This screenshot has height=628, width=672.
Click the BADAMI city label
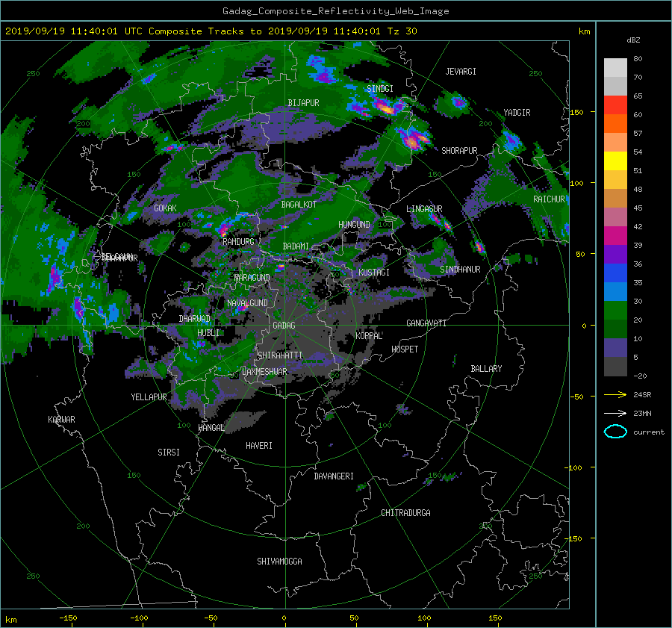pyautogui.click(x=296, y=246)
